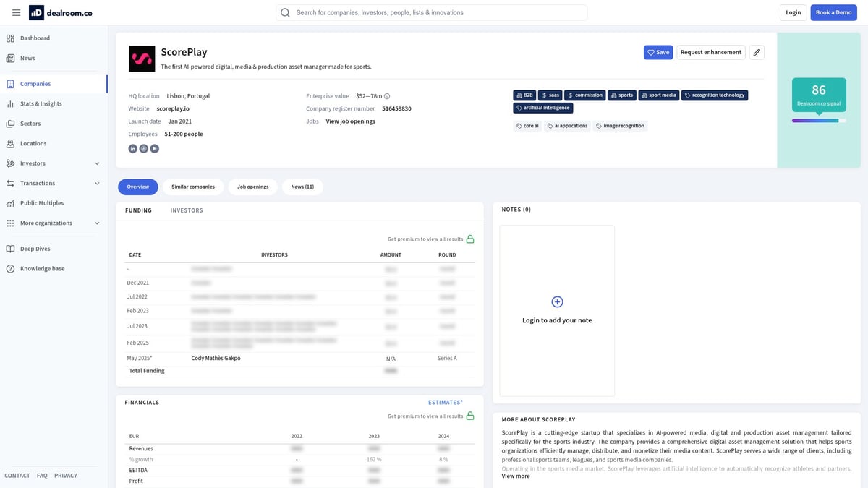The width and height of the screenshot is (868, 488).
Task: Click the 86 Dealroom signal badge
Action: [x=819, y=94]
